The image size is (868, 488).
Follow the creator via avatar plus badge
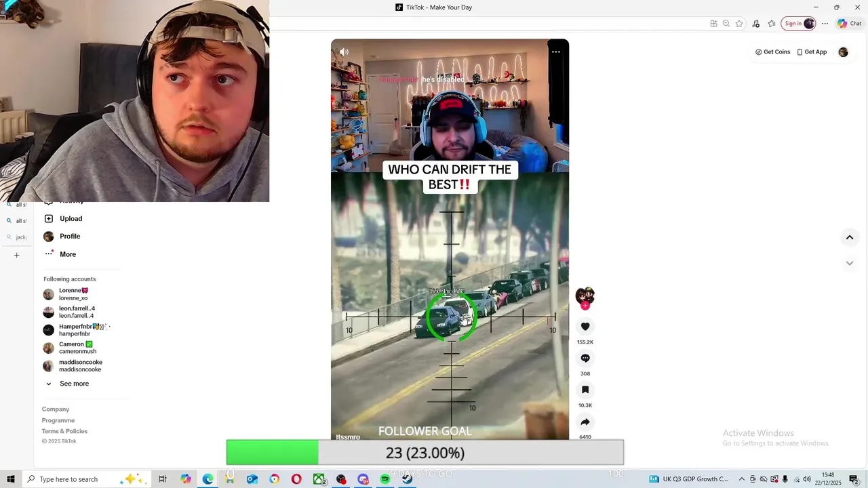(585, 306)
